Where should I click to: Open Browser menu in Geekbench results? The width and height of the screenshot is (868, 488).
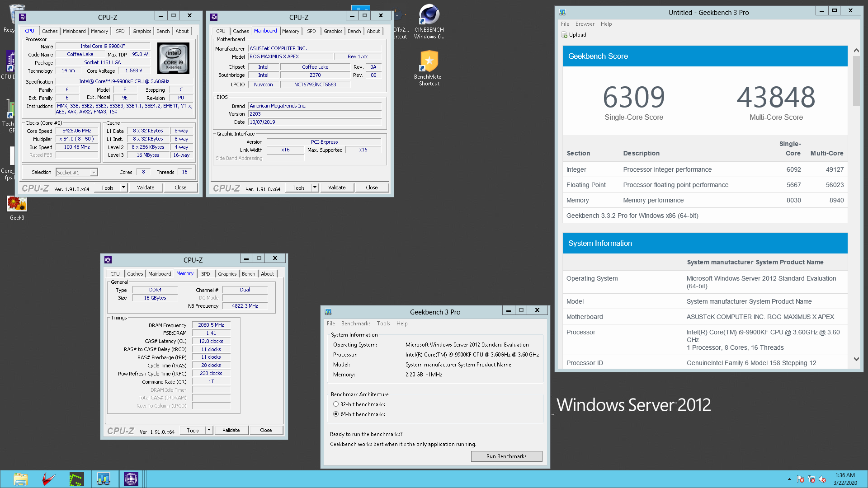coord(585,24)
